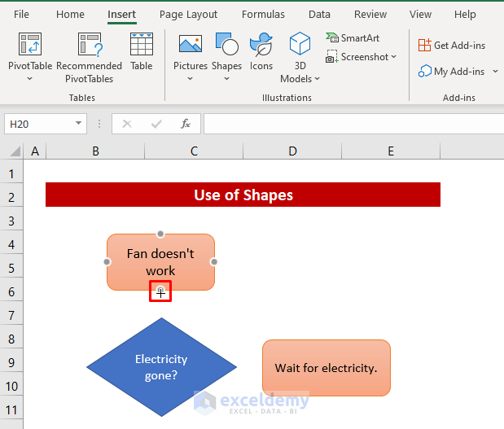The width and height of the screenshot is (504, 429).
Task: Open the Data tab
Action: 319,15
